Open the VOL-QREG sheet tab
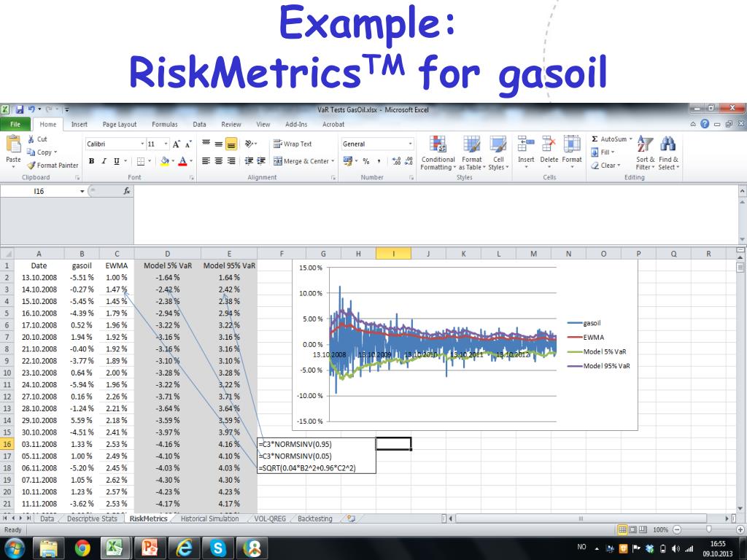The height and width of the screenshot is (560, 747). (270, 518)
